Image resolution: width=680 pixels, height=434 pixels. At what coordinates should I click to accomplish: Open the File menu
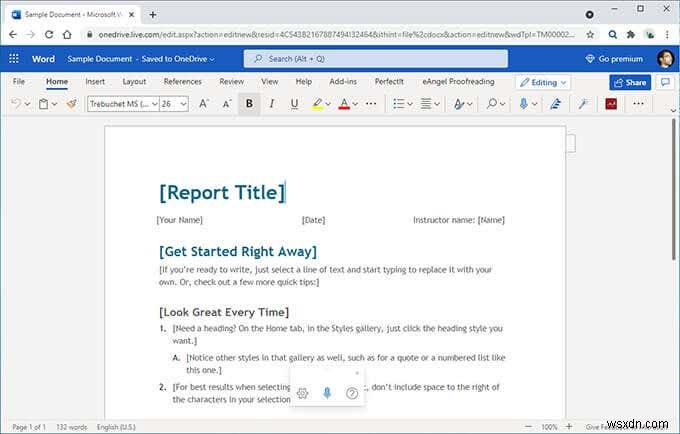click(19, 82)
